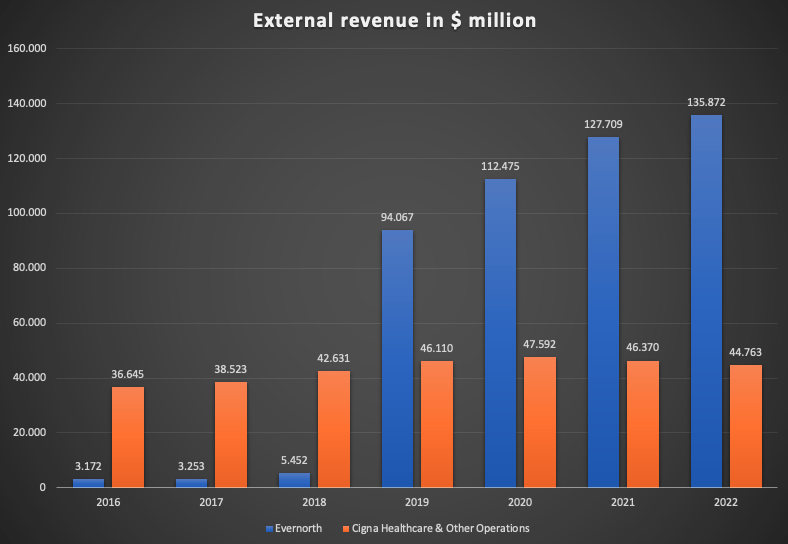Select the 2019 orange Cigna bar

(437, 424)
